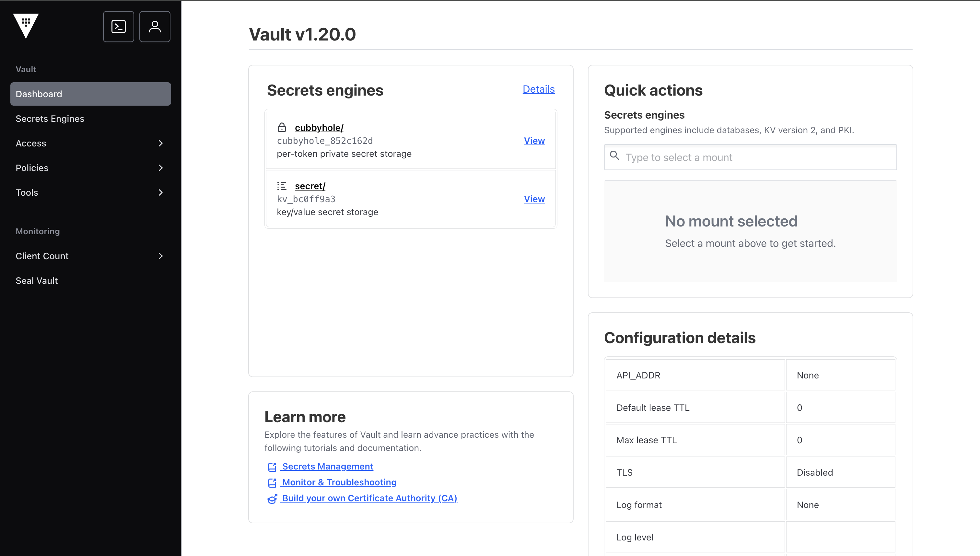This screenshot has width=980, height=556.
Task: Click the external-link icon for Secrets Management
Action: click(x=272, y=467)
